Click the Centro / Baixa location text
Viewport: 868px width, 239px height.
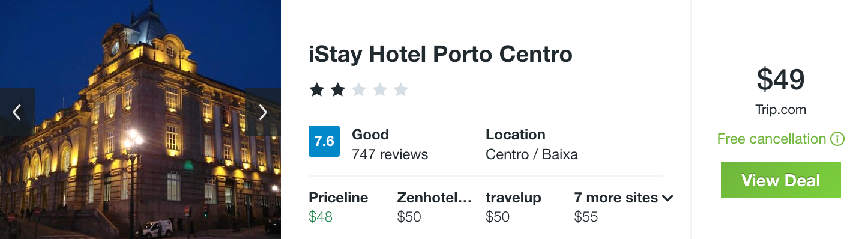point(532,154)
